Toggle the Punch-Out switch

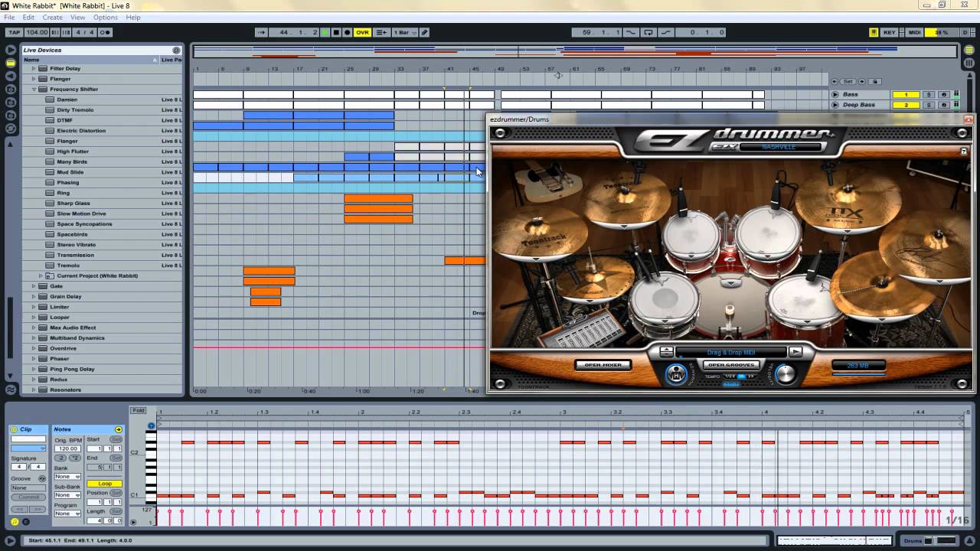pyautogui.click(x=665, y=32)
